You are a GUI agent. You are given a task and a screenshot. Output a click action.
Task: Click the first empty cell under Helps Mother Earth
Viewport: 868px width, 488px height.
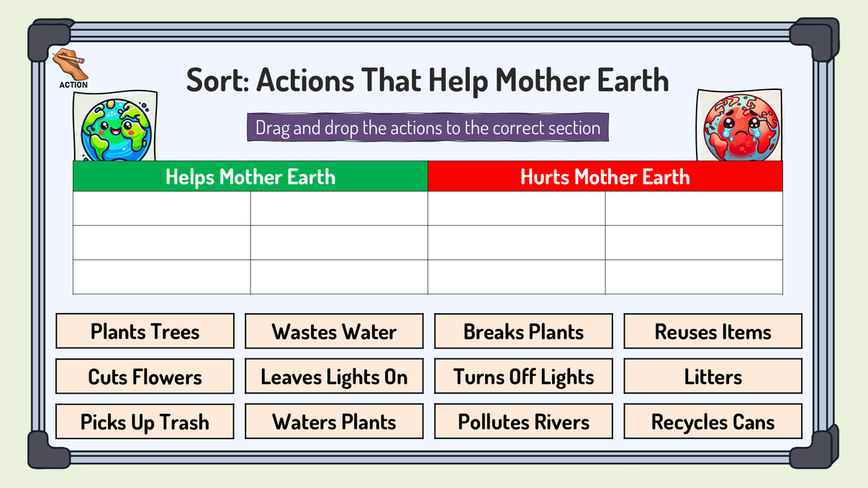click(161, 209)
